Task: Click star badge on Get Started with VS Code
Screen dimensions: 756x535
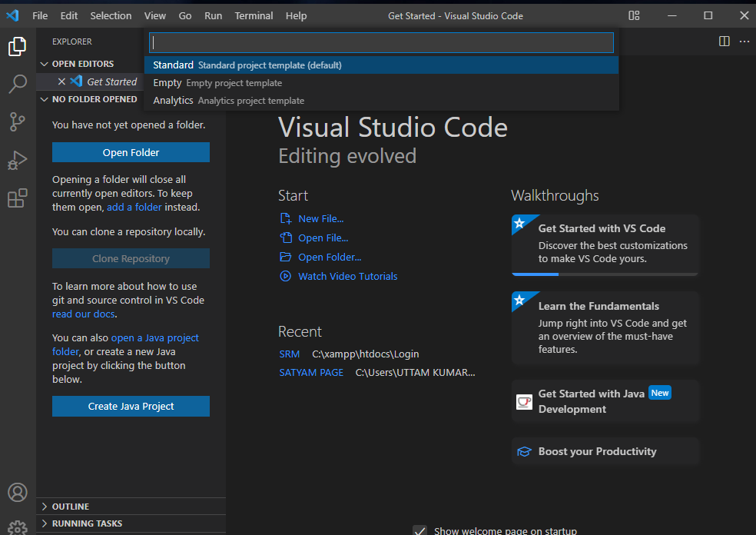Action: 519,223
